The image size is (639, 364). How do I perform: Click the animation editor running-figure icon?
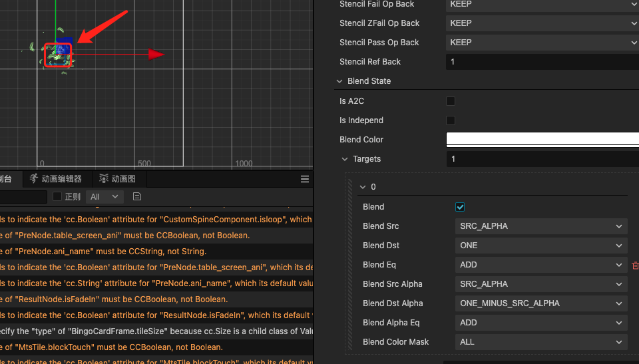[x=34, y=178]
